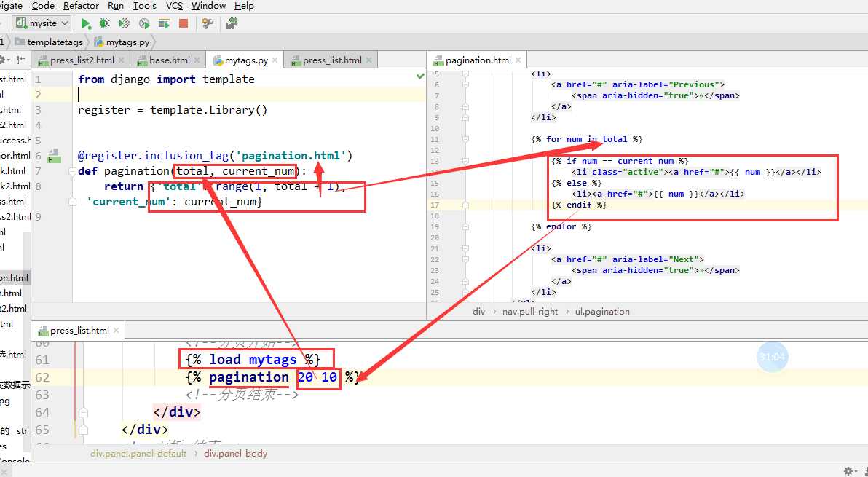Close the pagination.html tab
Screen dimensions: 868x477
point(518,60)
